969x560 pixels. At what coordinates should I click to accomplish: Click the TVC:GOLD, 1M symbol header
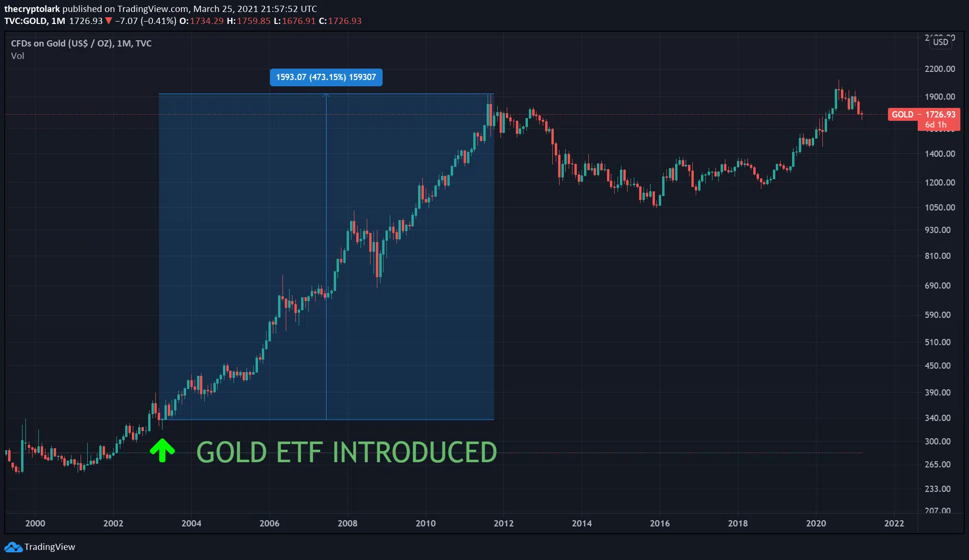(x=35, y=21)
